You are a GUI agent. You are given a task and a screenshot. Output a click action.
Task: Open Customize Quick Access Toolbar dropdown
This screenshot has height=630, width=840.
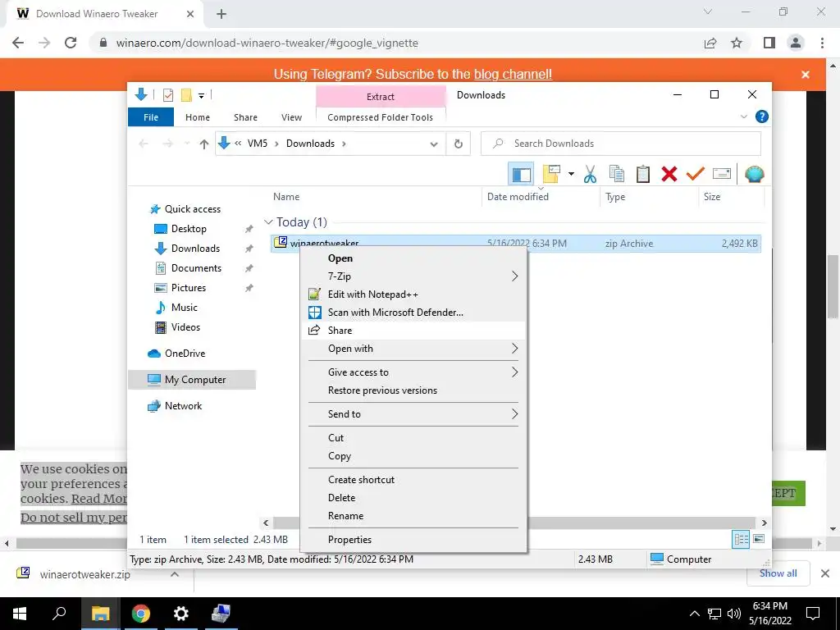[202, 96]
